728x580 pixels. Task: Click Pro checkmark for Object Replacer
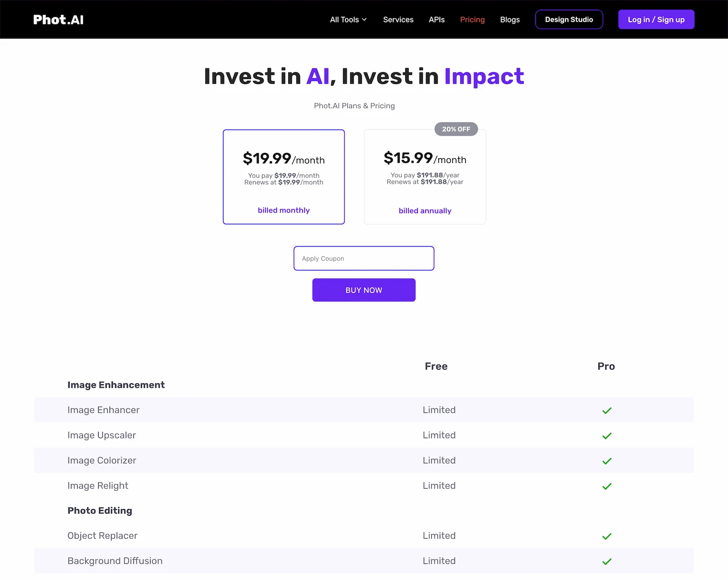(607, 536)
